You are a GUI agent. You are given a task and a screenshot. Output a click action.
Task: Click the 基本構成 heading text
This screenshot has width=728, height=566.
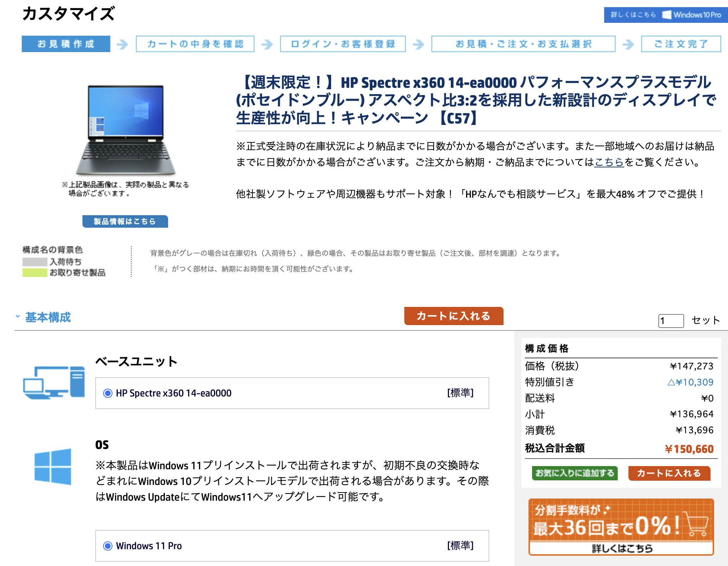pos(48,317)
